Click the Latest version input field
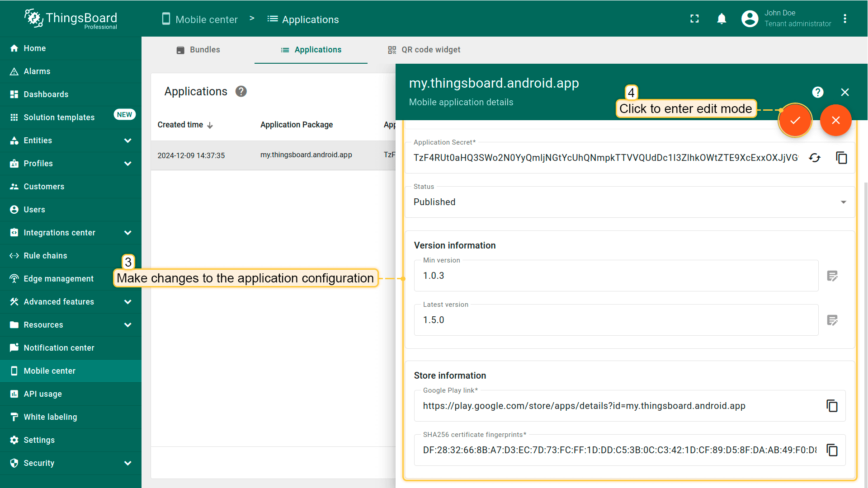The image size is (868, 488). tap(616, 320)
